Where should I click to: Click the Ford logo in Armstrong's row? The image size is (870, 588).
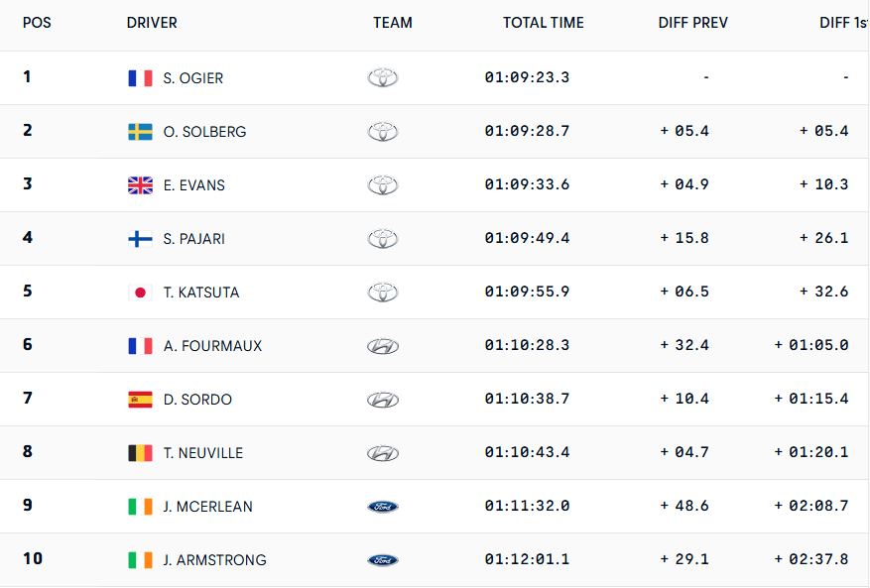point(383,560)
